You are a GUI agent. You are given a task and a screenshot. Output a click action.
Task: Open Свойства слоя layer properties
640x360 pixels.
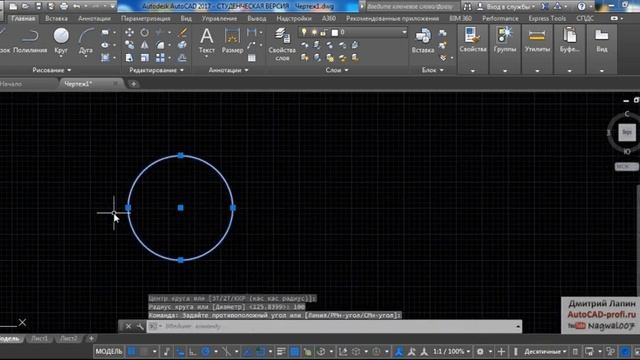pyautogui.click(x=282, y=44)
